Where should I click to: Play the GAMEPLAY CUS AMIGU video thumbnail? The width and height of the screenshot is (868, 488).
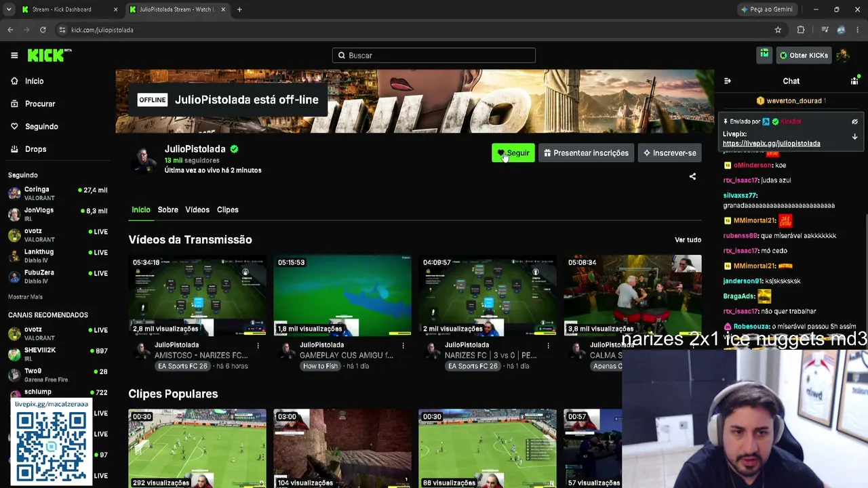(x=342, y=296)
